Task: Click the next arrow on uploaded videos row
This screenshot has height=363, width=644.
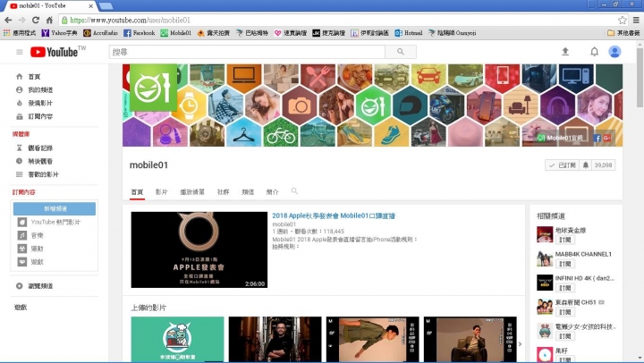Action: [520, 344]
